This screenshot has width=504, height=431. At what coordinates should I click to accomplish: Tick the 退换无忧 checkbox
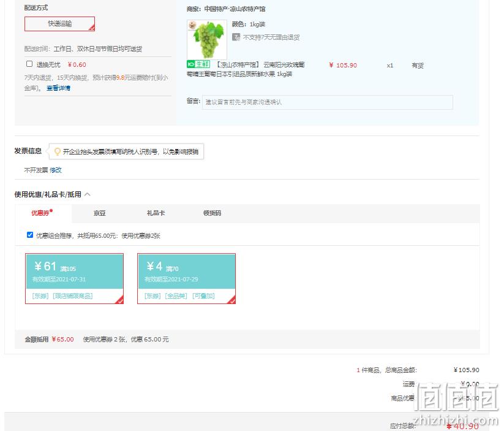pos(29,64)
